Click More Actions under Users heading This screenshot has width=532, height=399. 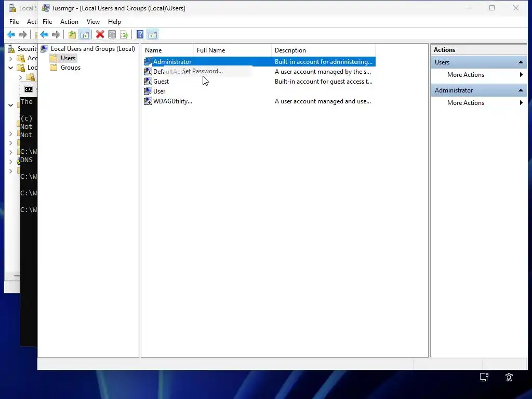pyautogui.click(x=465, y=75)
